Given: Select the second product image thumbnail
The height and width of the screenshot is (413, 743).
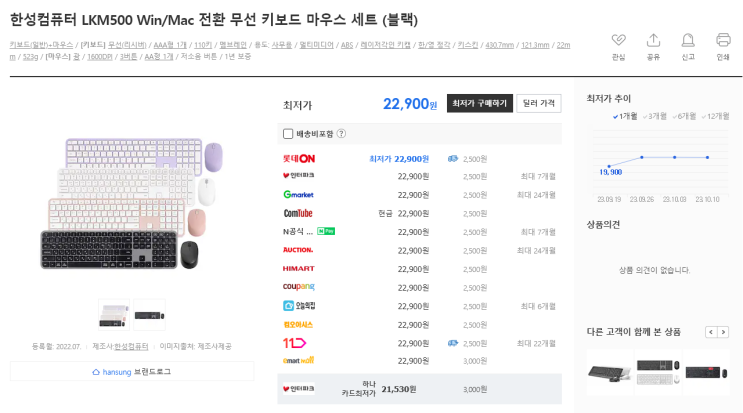Looking at the screenshot, I should click(149, 315).
